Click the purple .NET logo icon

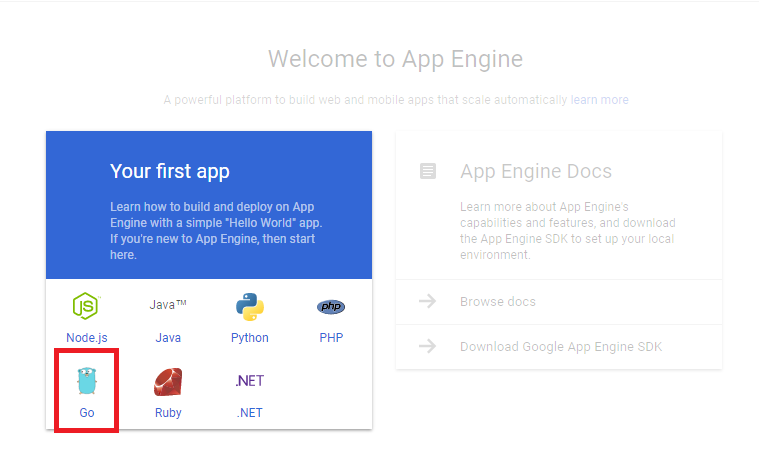[x=250, y=381]
